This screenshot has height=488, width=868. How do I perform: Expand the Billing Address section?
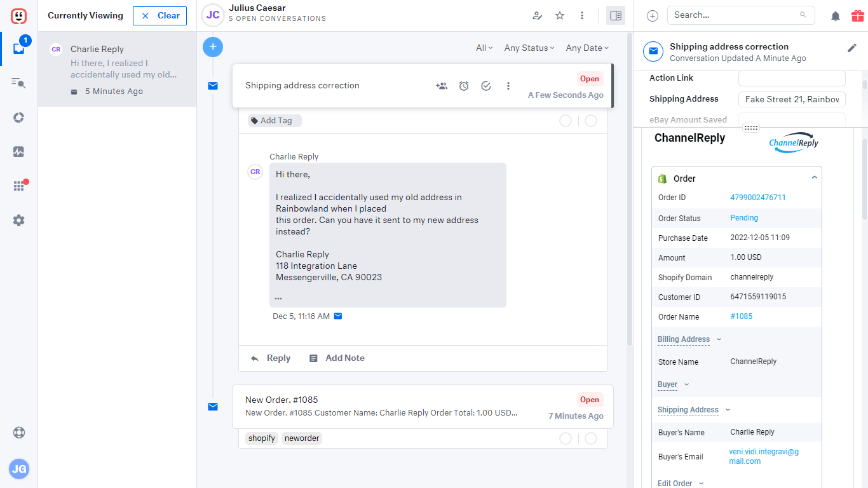[689, 339]
